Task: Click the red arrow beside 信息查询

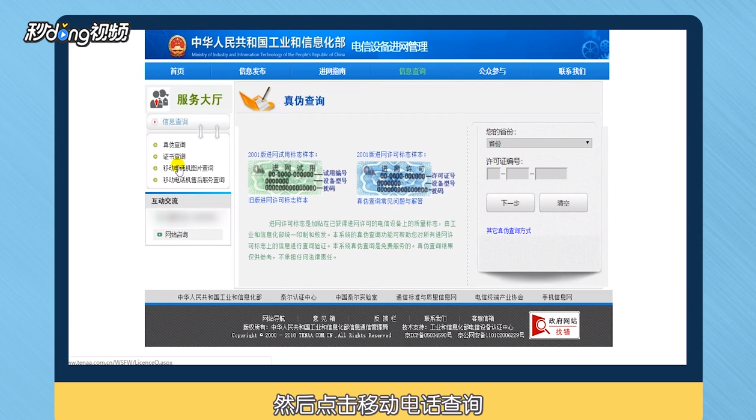Action: coord(155,122)
